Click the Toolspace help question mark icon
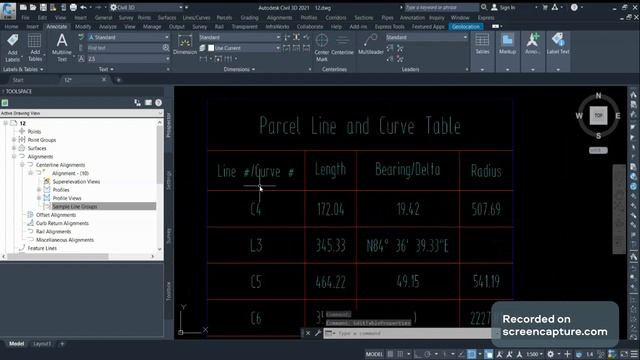 158,103
